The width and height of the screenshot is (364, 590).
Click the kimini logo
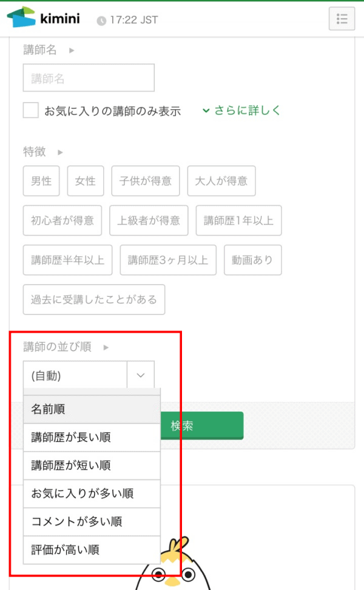tap(42, 18)
